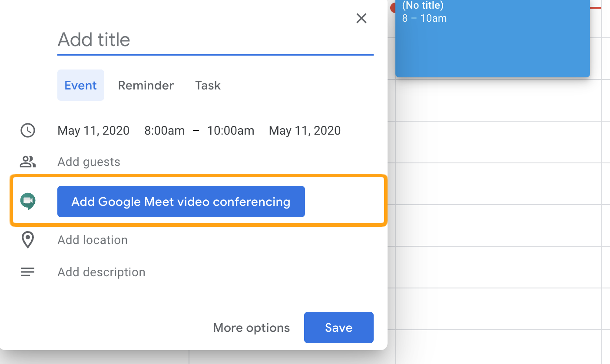Screen dimensions: 610x364
Task: Switch to the Task tab
Action: tap(208, 85)
